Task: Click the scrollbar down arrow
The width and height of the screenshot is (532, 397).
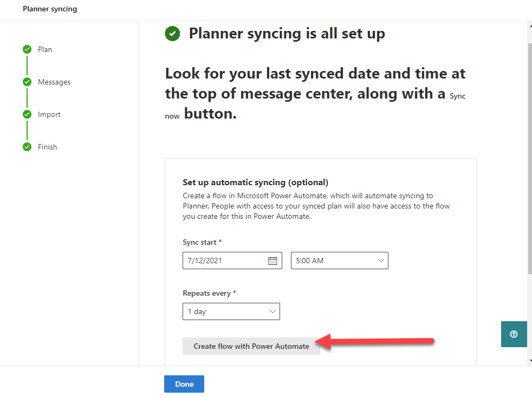Action: (x=529, y=360)
